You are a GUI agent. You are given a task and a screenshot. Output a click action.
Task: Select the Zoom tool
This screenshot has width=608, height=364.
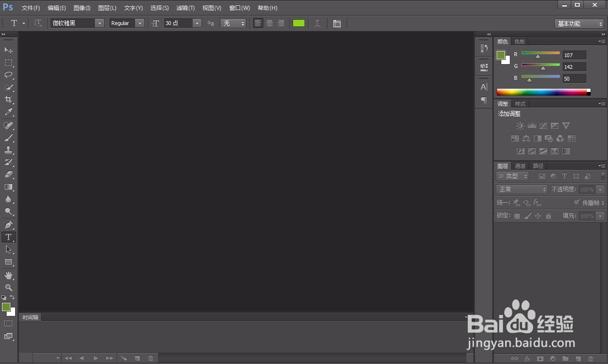(x=8, y=288)
